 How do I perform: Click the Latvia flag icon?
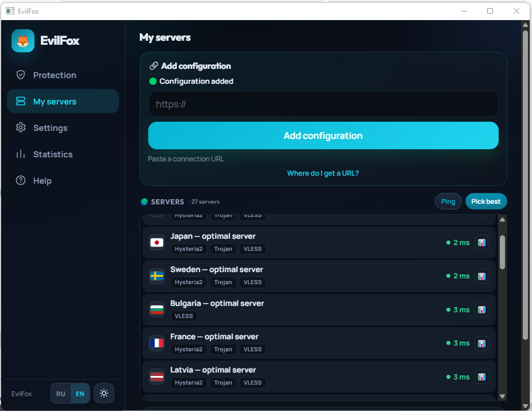157,377
